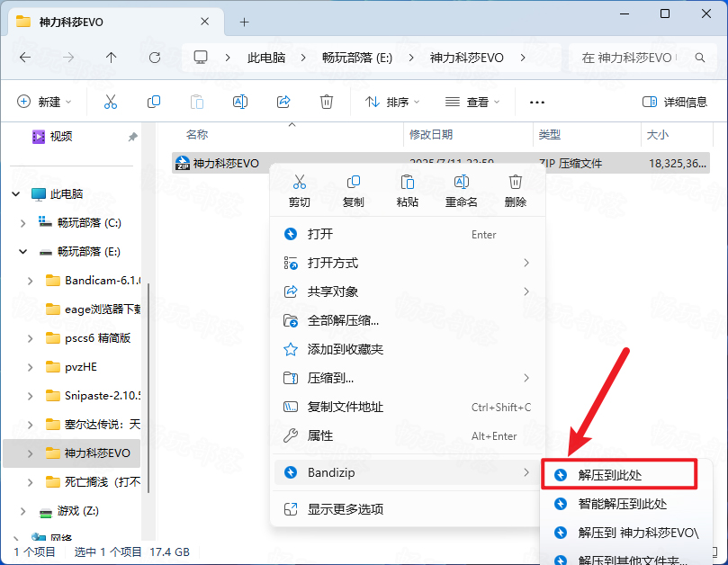
Task: Select the 死亡搁浅 folder in the tree
Action: tap(93, 482)
